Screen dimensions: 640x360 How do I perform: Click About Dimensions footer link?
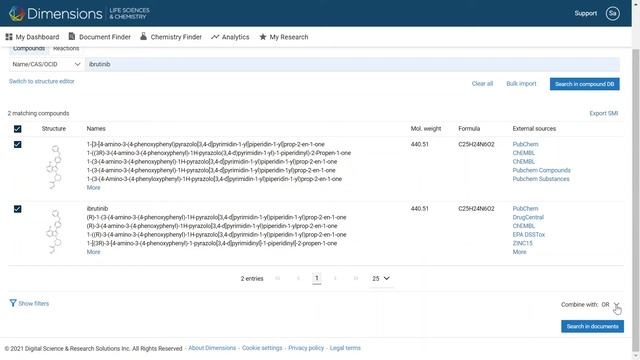[x=212, y=348]
